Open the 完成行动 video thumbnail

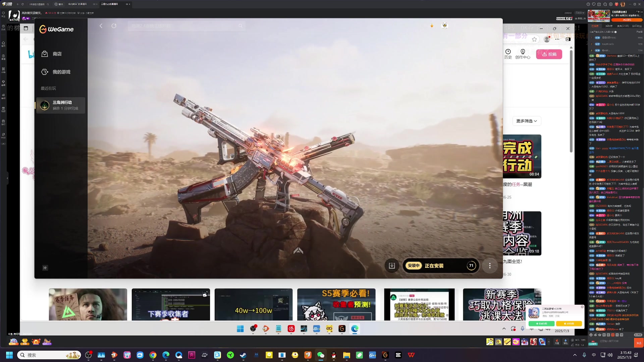tap(522, 156)
